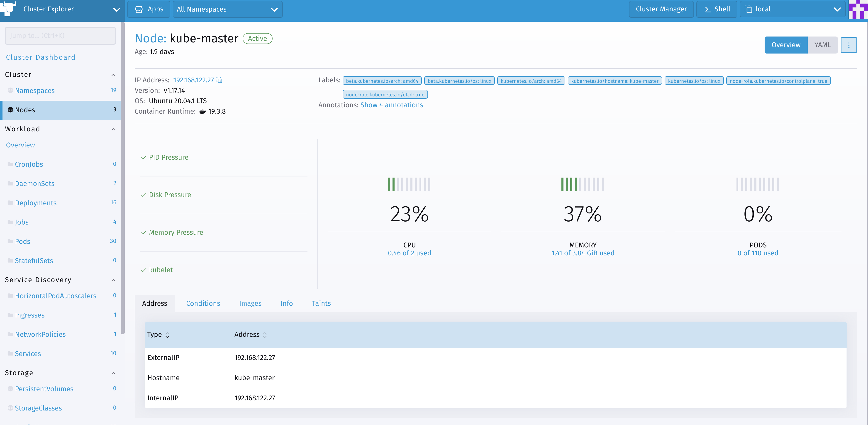Switch to the Conditions tab
This screenshot has width=868, height=425.
click(203, 303)
